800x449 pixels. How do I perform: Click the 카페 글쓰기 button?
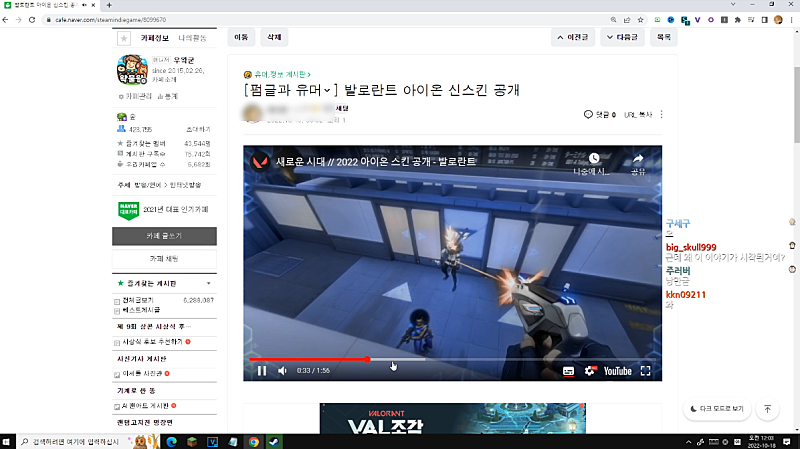164,236
